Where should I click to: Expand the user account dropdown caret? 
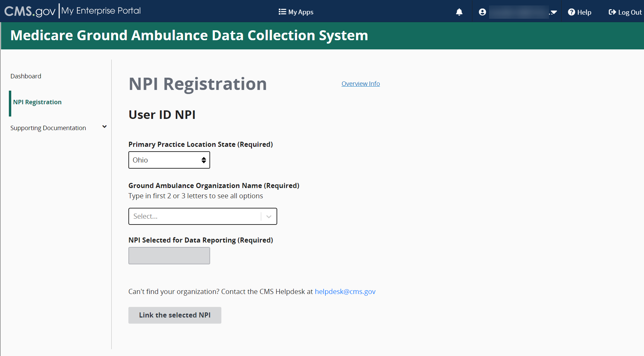pos(554,12)
